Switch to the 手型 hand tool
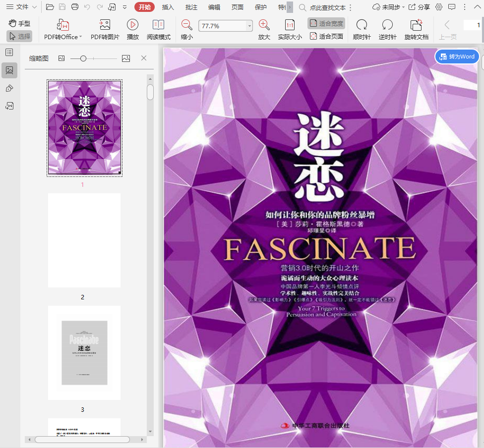This screenshot has width=484, height=448. pos(19,23)
